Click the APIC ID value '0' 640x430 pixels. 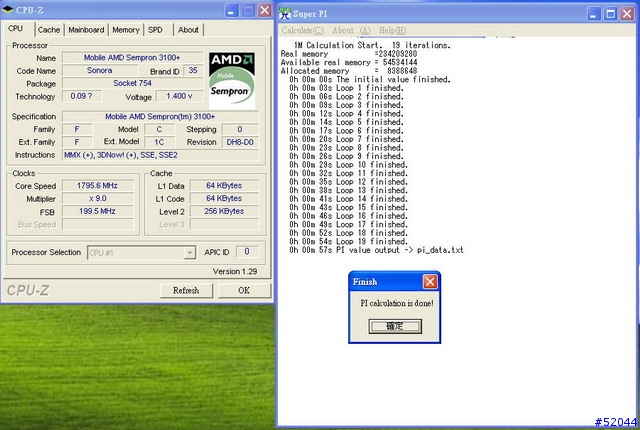(x=247, y=252)
